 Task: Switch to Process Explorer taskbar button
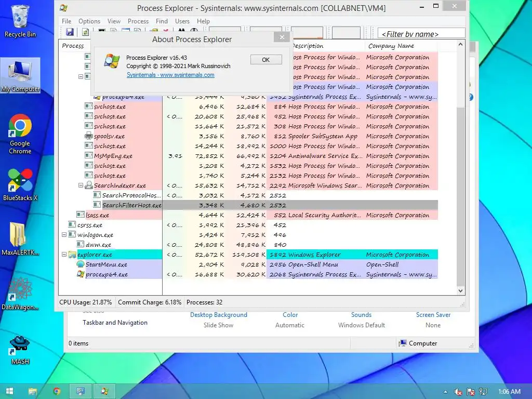click(104, 391)
